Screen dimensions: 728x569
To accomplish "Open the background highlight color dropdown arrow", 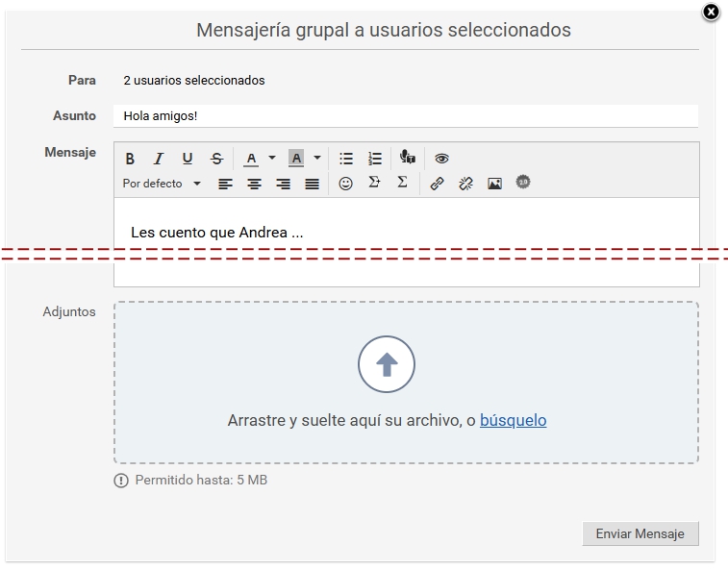I will 317,159.
